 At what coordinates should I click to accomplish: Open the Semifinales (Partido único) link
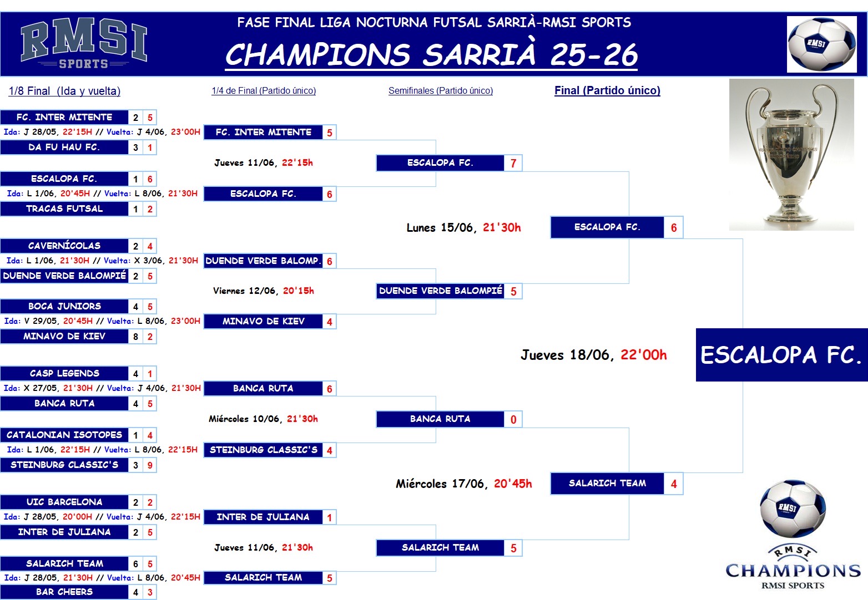click(x=441, y=90)
